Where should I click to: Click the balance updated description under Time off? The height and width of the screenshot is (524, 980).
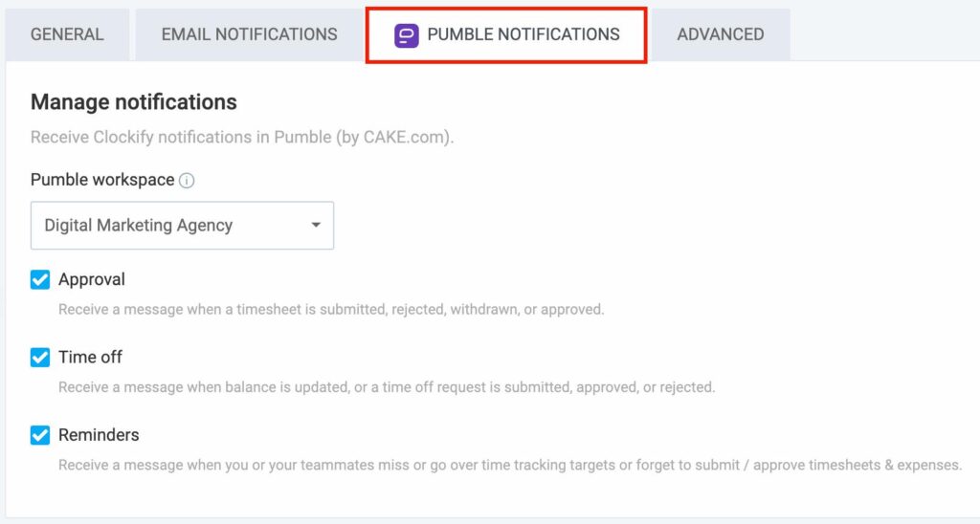click(x=387, y=387)
